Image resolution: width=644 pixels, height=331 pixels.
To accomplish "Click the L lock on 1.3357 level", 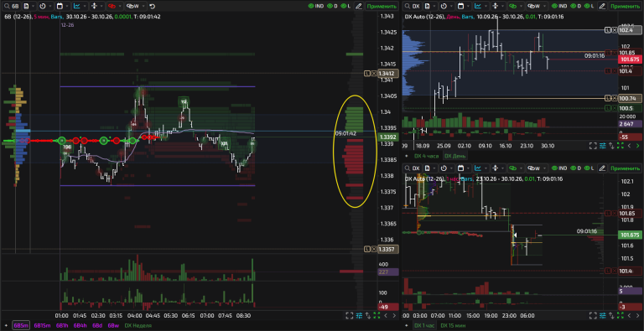I will pos(367,249).
